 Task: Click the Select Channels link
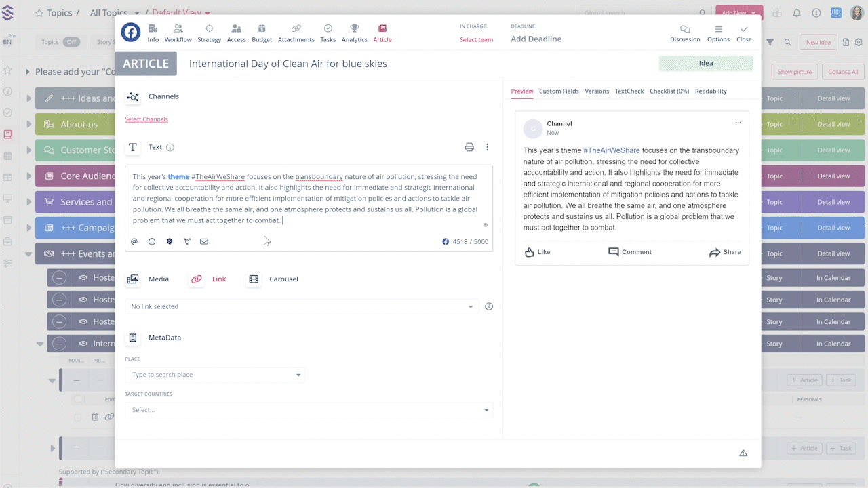[146, 119]
